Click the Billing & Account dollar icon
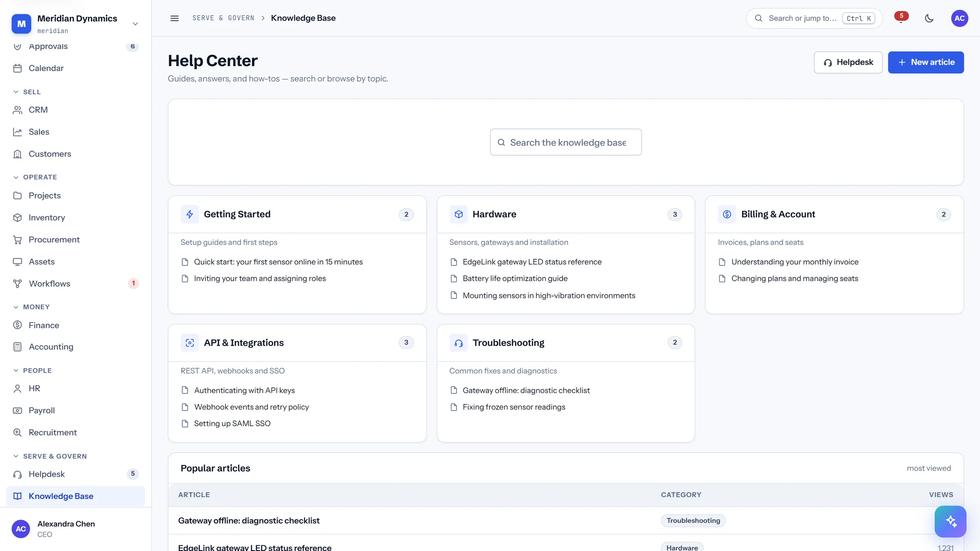Viewport: 980px width, 551px height. 727,214
